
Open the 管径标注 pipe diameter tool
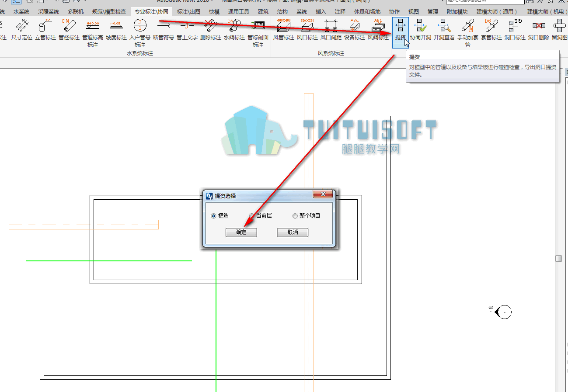(x=69, y=30)
